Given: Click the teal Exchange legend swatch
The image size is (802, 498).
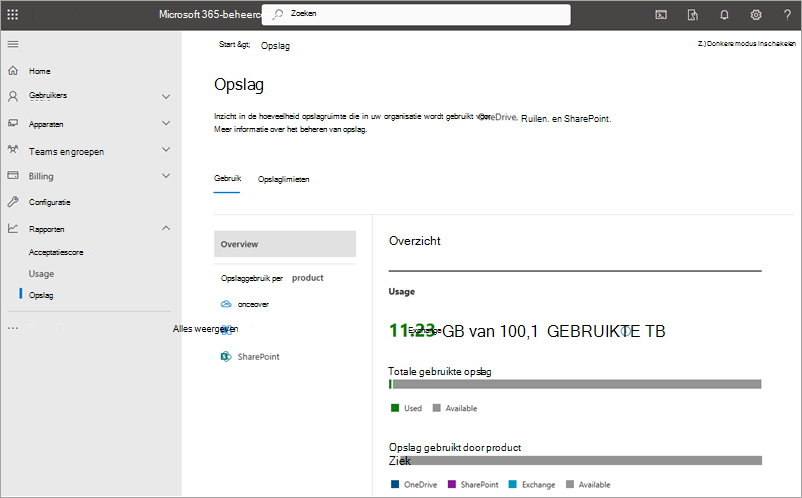Looking at the screenshot, I should 513,484.
